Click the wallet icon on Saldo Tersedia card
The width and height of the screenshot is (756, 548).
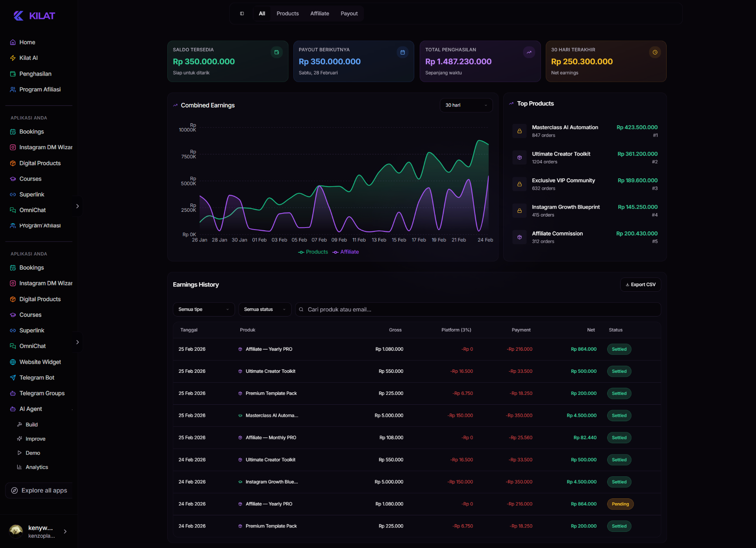[x=276, y=52]
